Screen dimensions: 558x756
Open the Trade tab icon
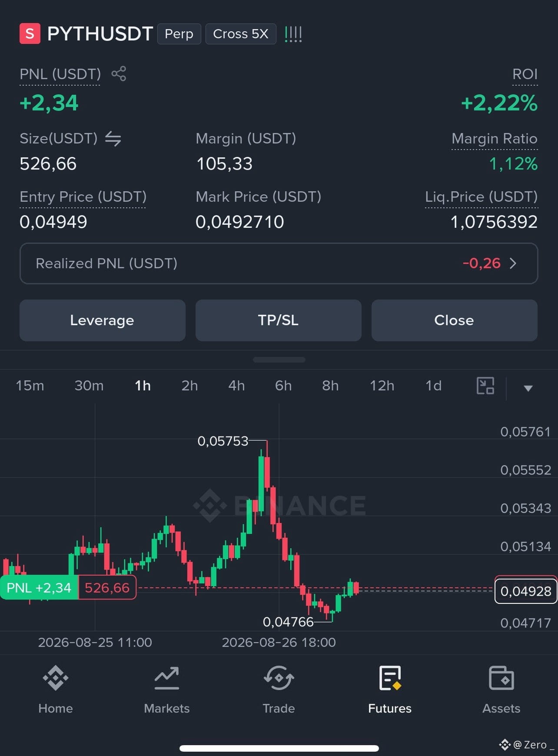[x=279, y=678]
